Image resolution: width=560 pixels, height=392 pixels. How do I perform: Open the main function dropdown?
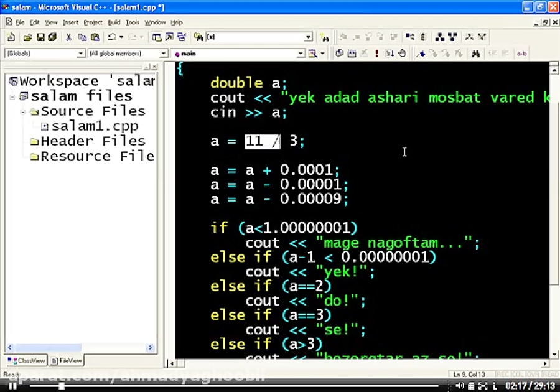[x=301, y=54]
